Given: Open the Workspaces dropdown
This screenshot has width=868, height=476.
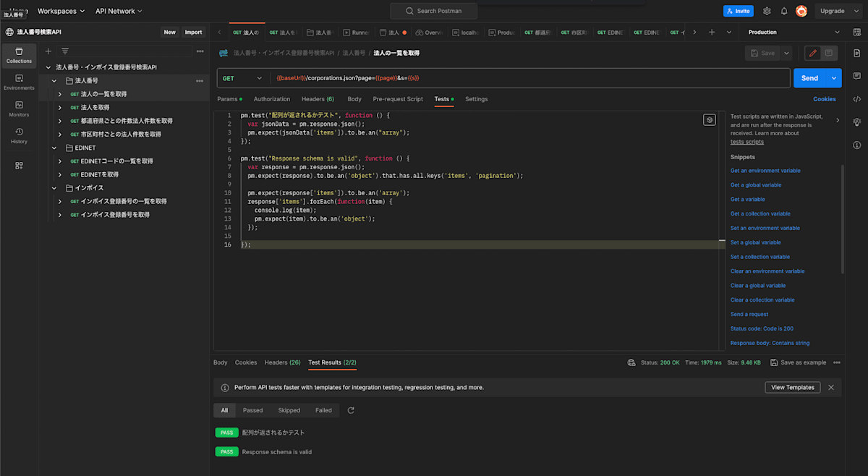Looking at the screenshot, I should point(61,11).
